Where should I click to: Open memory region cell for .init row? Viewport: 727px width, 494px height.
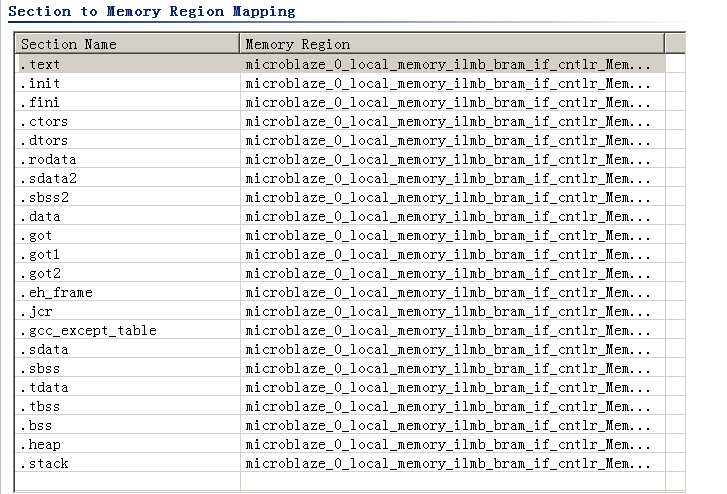point(453,83)
